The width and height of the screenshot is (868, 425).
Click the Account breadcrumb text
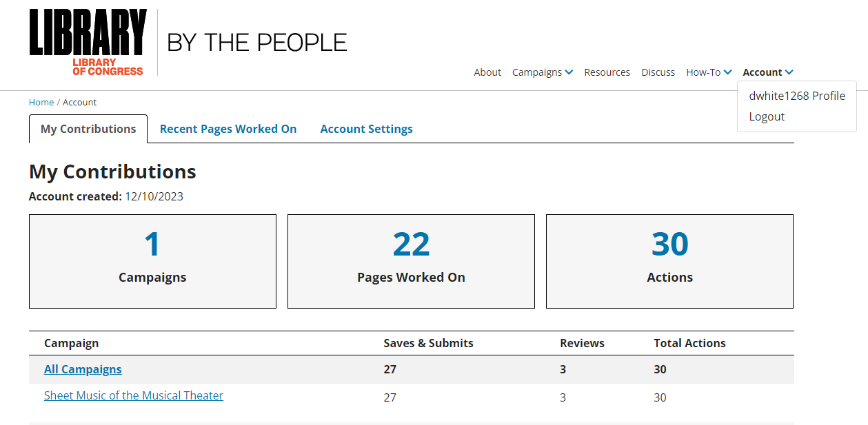point(80,102)
